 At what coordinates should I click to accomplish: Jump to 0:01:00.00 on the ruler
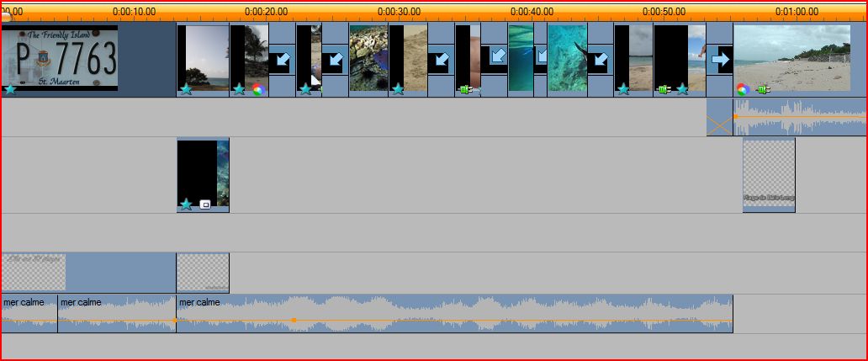point(797,11)
